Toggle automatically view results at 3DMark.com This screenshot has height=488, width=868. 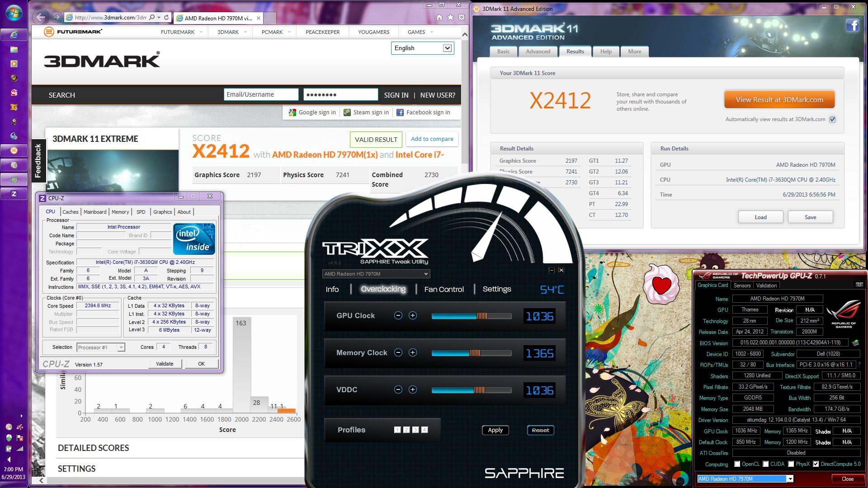832,119
